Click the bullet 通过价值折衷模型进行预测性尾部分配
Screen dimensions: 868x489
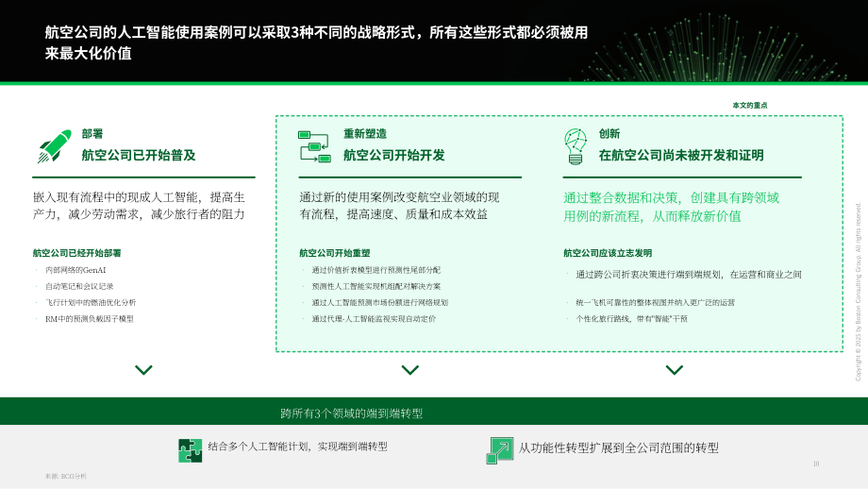click(376, 270)
